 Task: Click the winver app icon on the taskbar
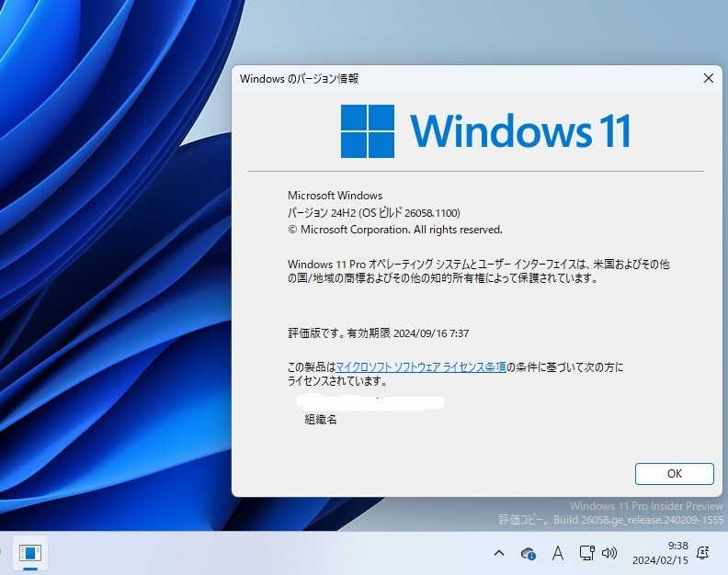coord(30,553)
